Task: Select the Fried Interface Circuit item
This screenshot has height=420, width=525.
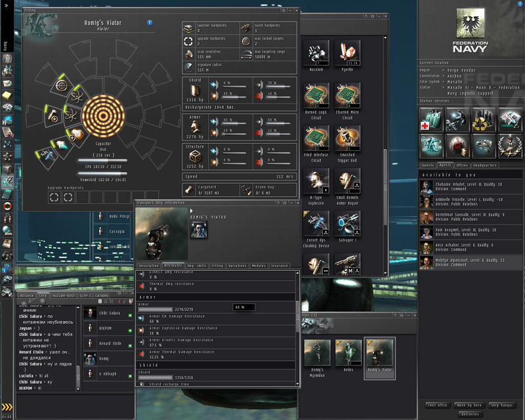Action: [x=316, y=138]
